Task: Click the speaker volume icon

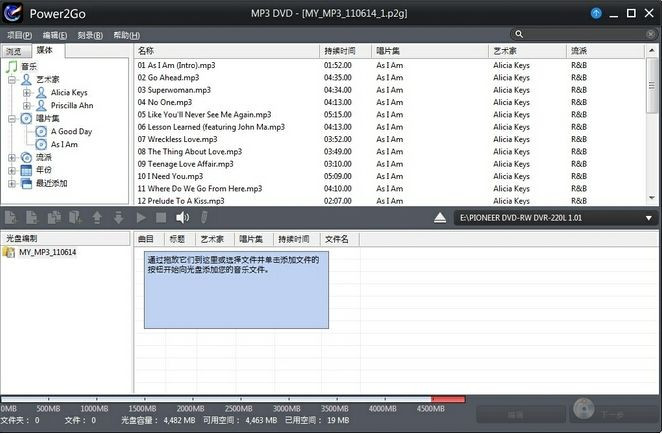Action: (182, 217)
